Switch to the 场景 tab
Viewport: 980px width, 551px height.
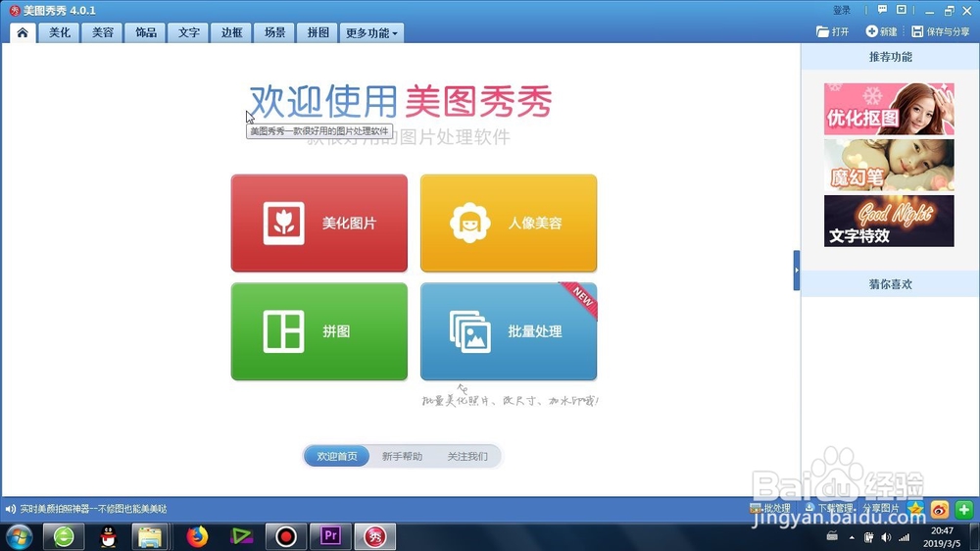tap(275, 32)
